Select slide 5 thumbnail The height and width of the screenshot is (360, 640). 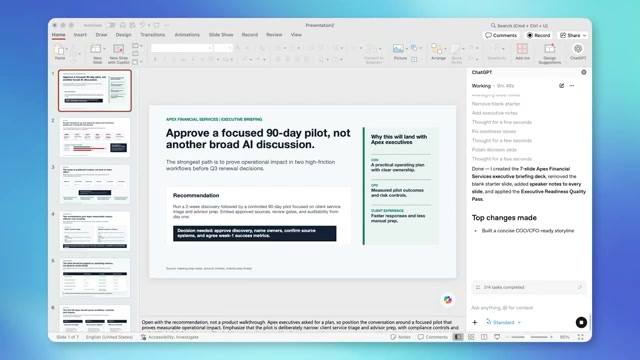[95, 278]
